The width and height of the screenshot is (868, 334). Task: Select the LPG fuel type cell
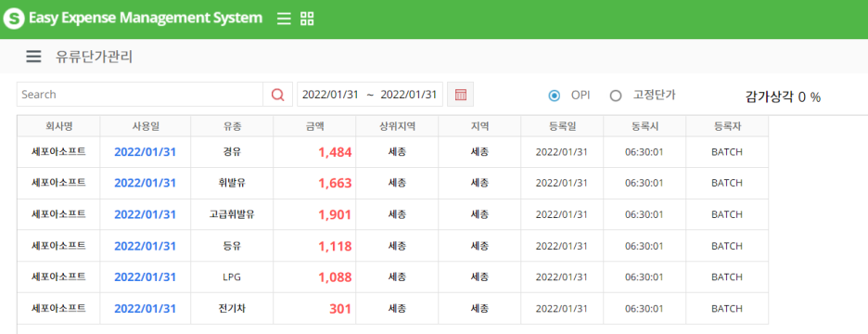(x=232, y=277)
